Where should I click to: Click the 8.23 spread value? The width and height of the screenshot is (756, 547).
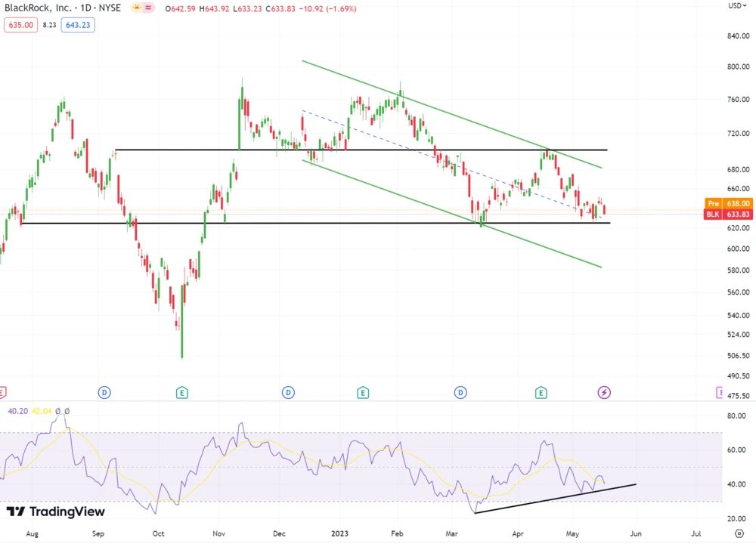pyautogui.click(x=49, y=25)
